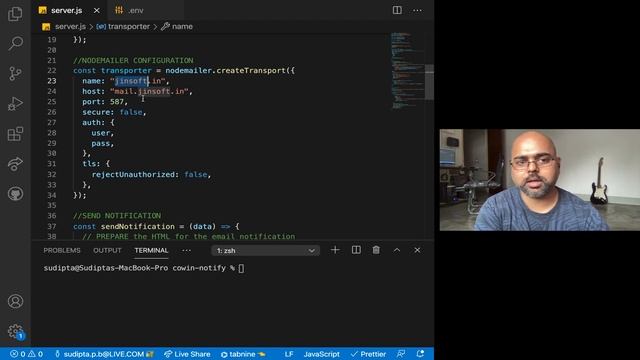Click the editor vertical scrollbar thumb
The image size is (640, 360).
429,82
